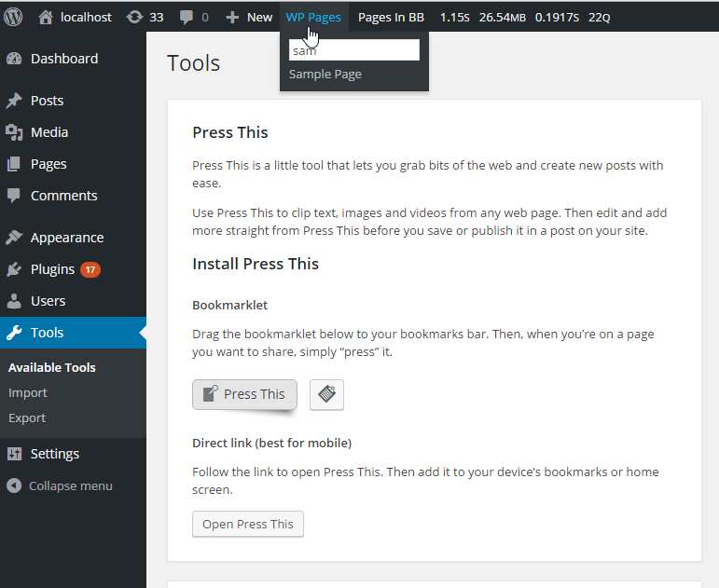The height and width of the screenshot is (588, 719).
Task: Click the 0.1917s query time stat
Action: pos(557,18)
